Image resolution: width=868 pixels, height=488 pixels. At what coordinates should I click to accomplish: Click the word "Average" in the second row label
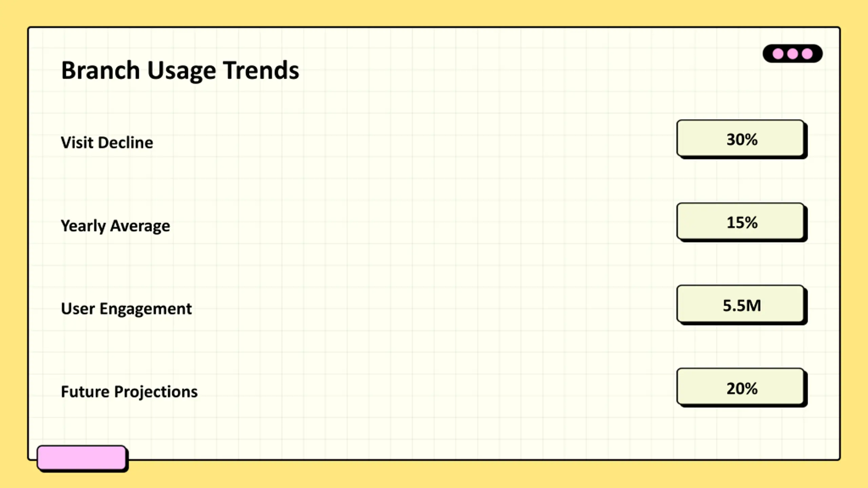pyautogui.click(x=140, y=226)
